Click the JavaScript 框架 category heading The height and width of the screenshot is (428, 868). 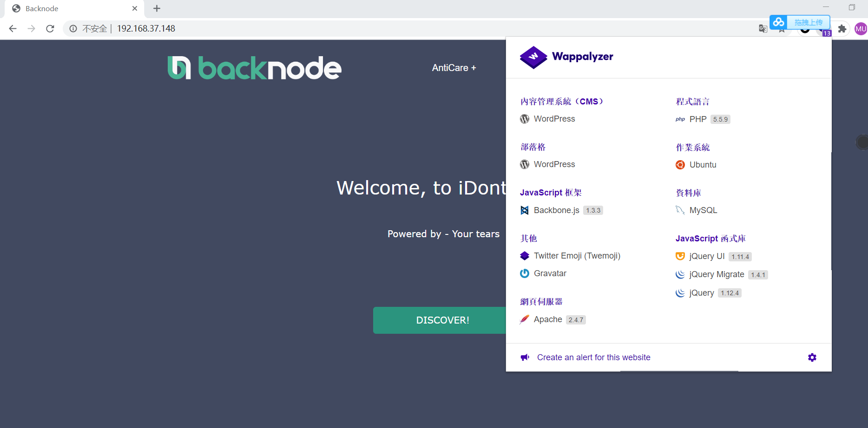click(x=551, y=193)
